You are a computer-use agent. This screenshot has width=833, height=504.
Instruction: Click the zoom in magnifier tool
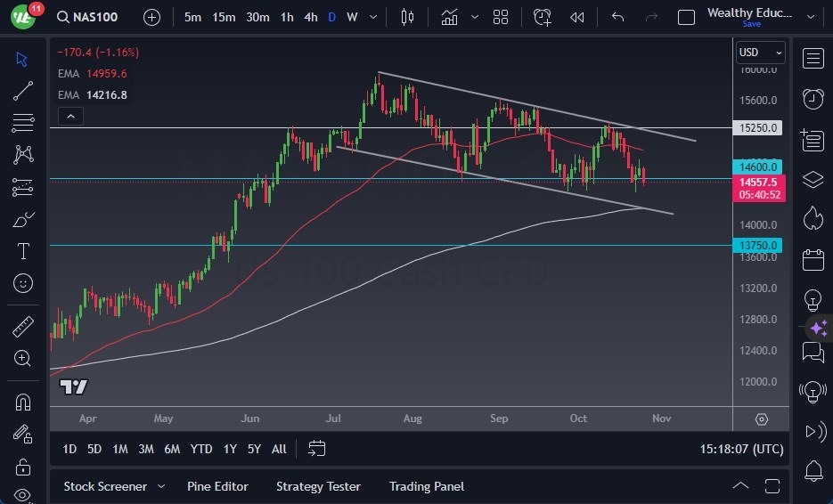point(23,358)
